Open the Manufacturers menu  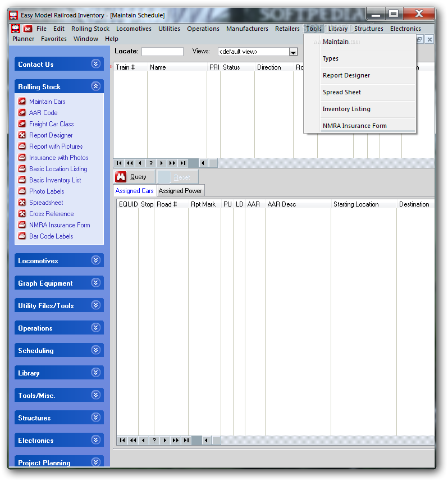tap(247, 29)
